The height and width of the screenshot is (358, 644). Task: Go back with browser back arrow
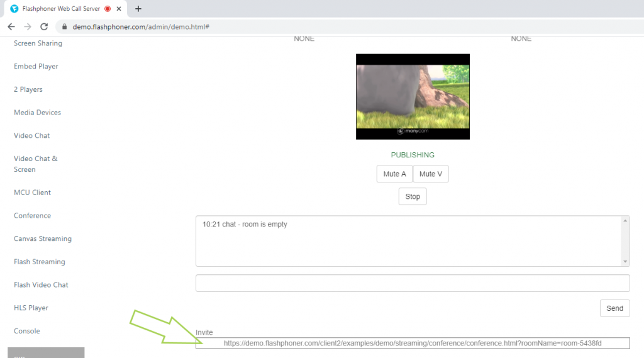pos(11,26)
